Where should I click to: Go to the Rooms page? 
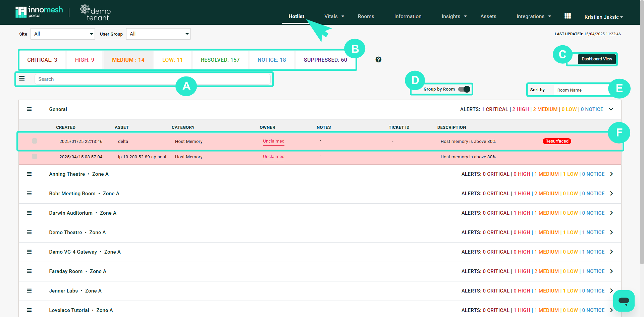tap(366, 16)
